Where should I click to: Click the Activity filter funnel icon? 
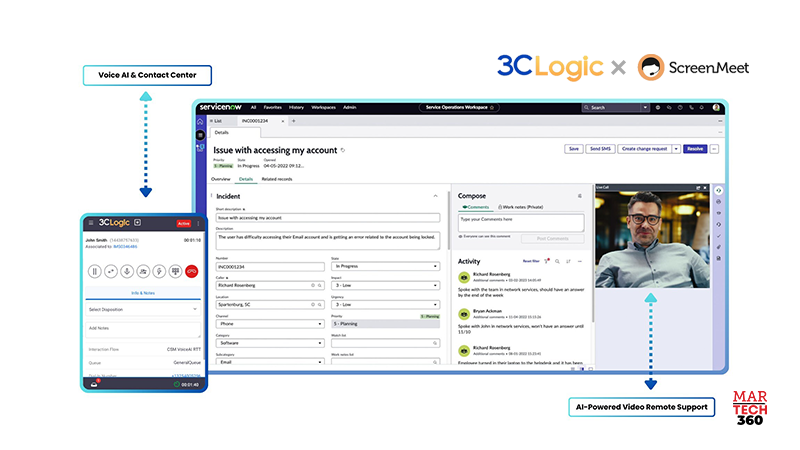pyautogui.click(x=546, y=261)
